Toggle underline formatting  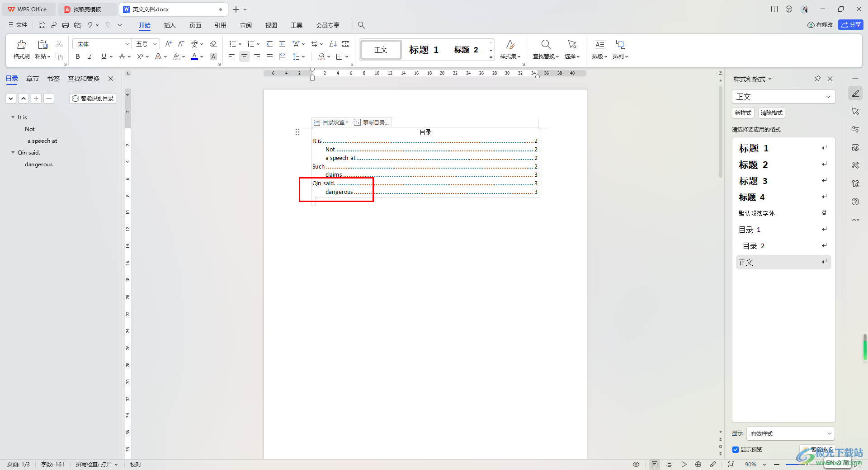point(104,56)
